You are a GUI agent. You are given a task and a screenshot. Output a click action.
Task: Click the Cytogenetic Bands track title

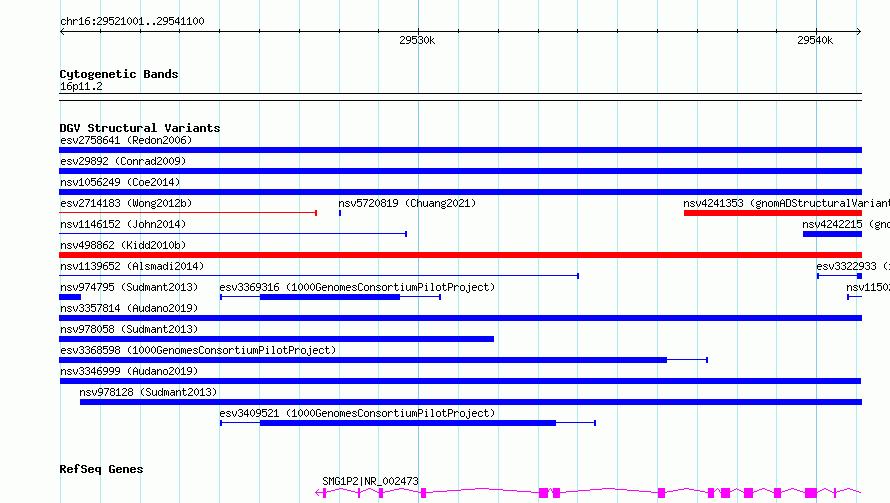coord(119,74)
